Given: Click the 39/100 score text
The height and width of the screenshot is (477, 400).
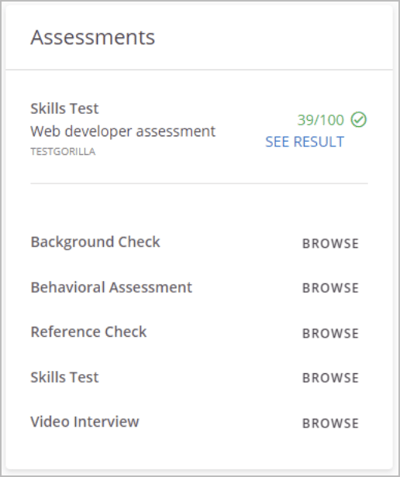Looking at the screenshot, I should [320, 120].
